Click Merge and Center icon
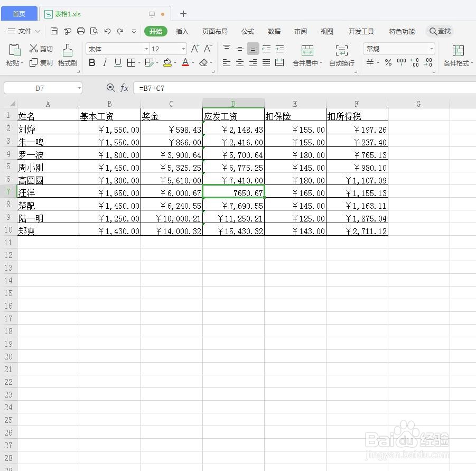The height and width of the screenshot is (471, 476). [x=307, y=50]
